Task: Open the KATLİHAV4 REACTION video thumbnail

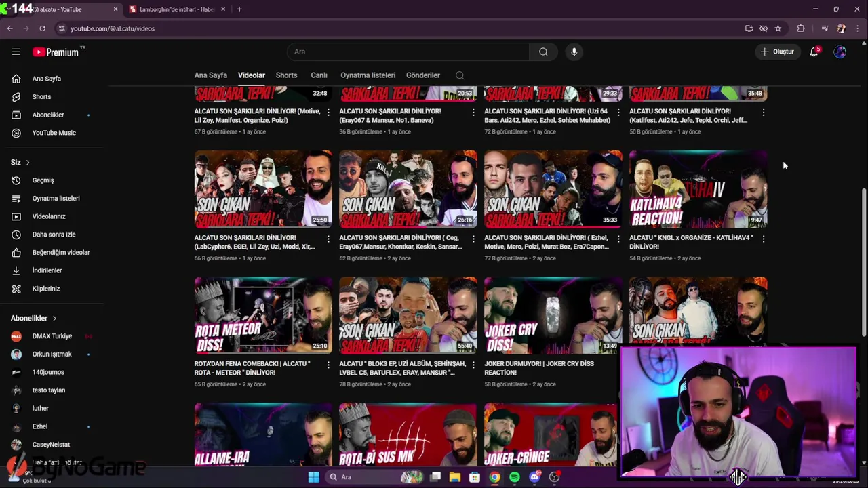Action: (x=698, y=189)
